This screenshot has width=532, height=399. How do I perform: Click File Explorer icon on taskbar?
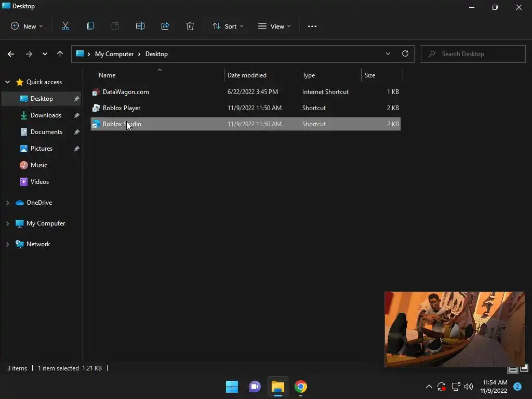tap(277, 387)
